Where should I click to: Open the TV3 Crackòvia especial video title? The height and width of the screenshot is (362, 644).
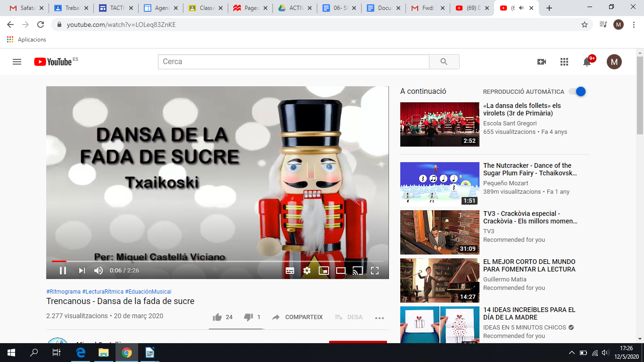[x=530, y=217]
